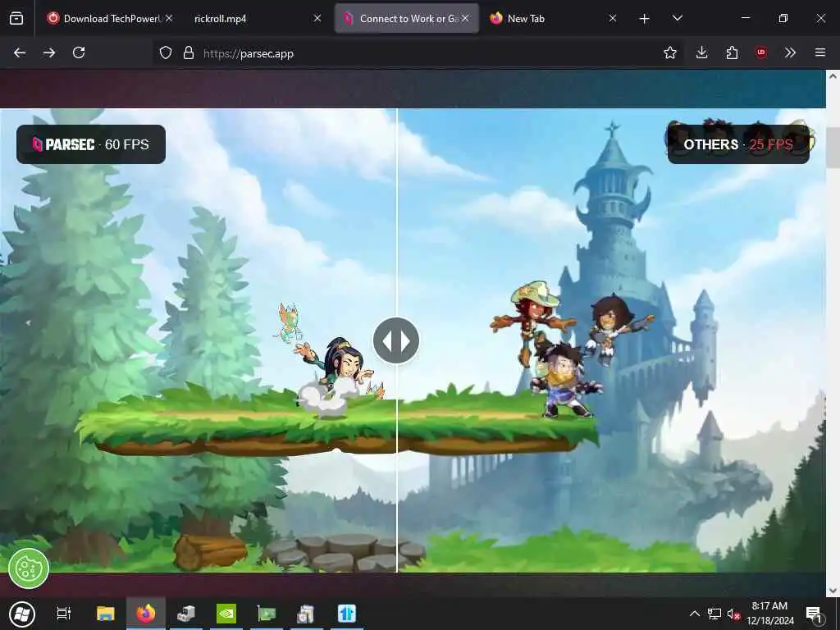Click the scrollbar down arrow
Image resolution: width=840 pixels, height=630 pixels.
833,591
